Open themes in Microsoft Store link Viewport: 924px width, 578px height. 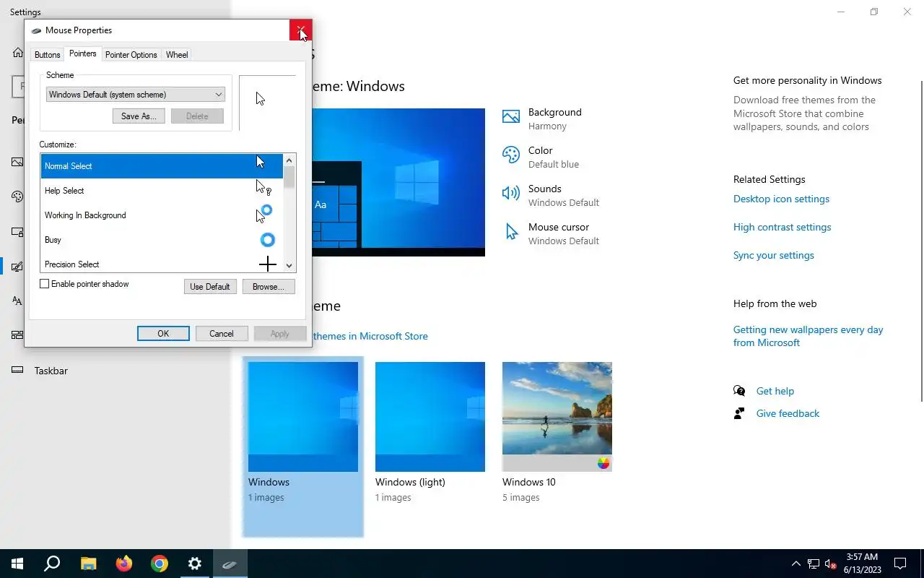[370, 336]
